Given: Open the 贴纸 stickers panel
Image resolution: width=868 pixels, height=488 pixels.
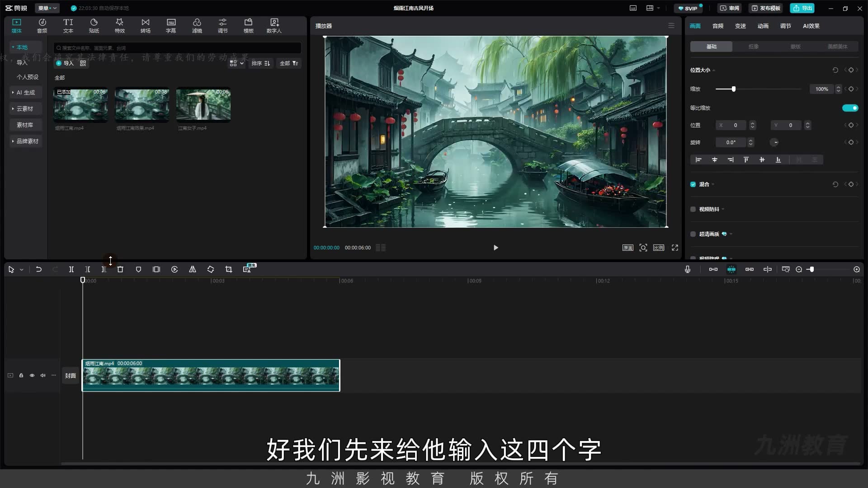Looking at the screenshot, I should click(x=94, y=26).
